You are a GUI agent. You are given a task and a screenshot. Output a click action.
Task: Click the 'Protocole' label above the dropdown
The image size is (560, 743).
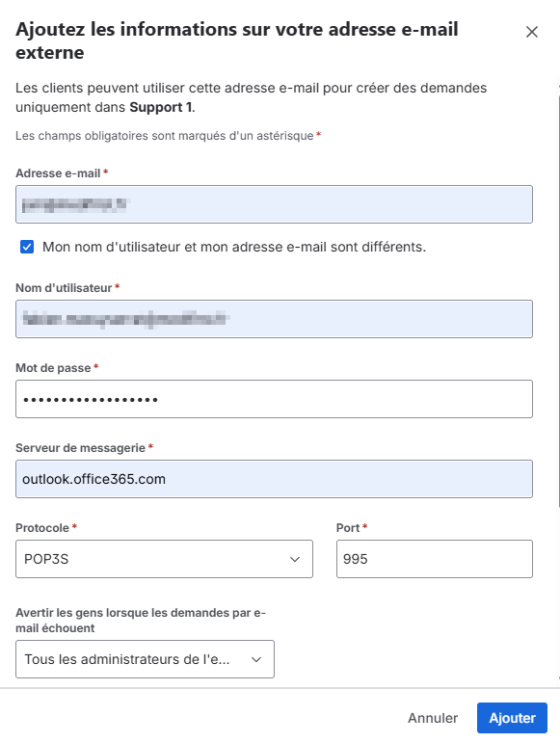click(42, 528)
